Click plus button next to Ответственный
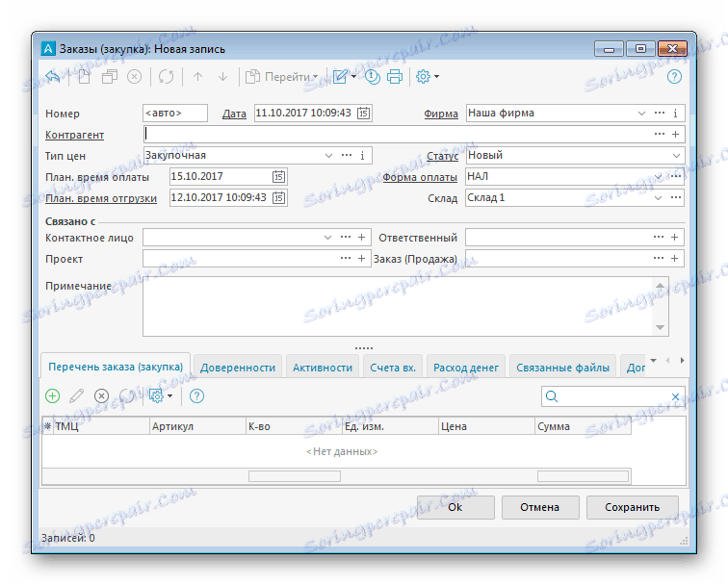 pyautogui.click(x=674, y=238)
